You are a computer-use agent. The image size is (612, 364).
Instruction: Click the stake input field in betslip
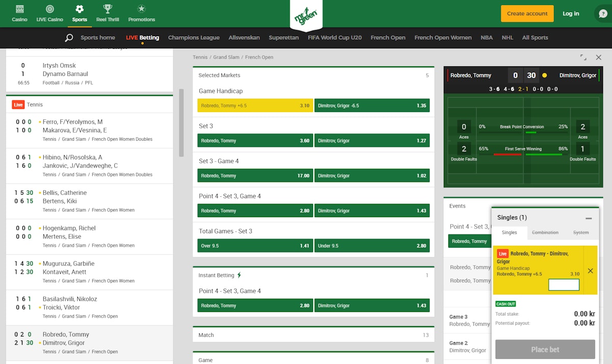point(564,285)
